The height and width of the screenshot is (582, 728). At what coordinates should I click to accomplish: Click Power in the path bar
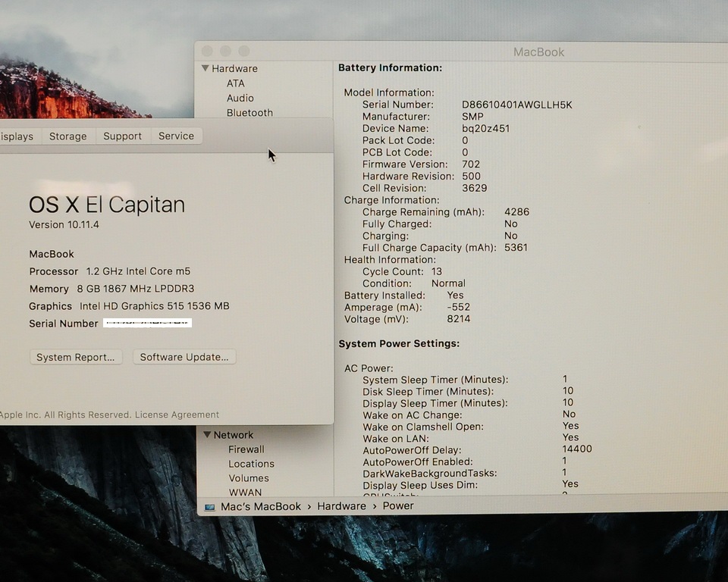pyautogui.click(x=398, y=506)
